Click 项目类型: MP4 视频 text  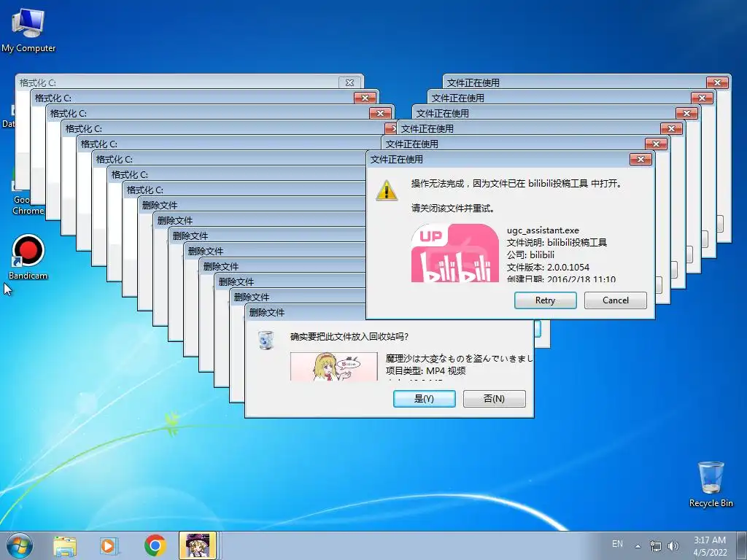tap(425, 370)
